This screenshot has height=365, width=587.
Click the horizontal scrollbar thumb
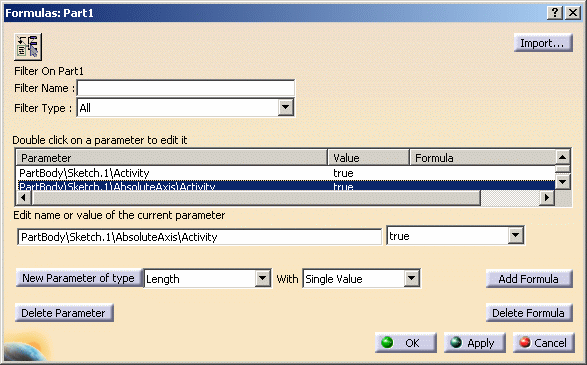(256, 197)
